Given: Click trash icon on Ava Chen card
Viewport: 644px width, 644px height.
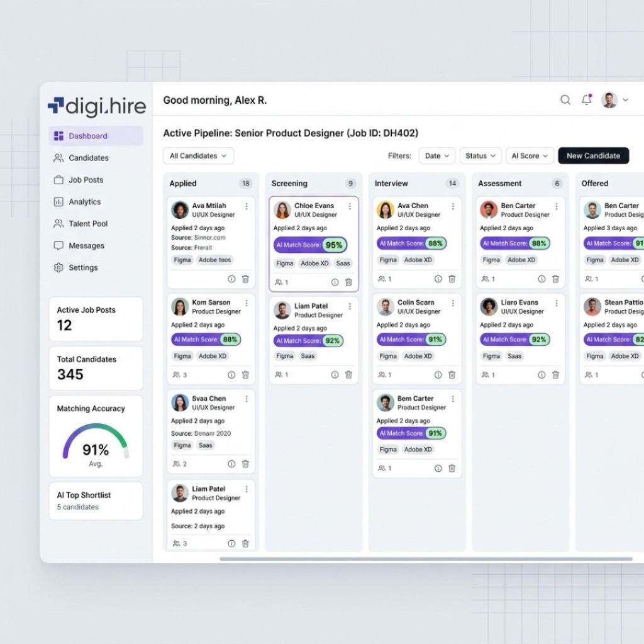Looking at the screenshot, I should (x=452, y=279).
